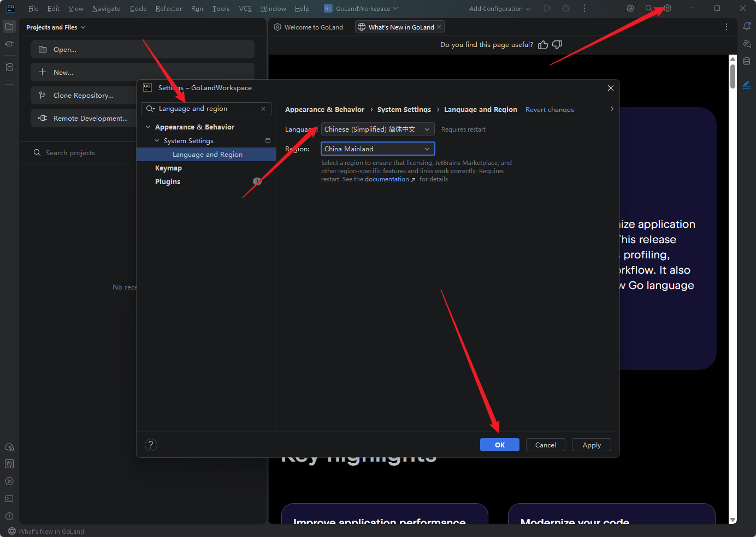The height and width of the screenshot is (537, 756).
Task: Click the What's New page vertical scrollbar thumb
Action: point(733,76)
